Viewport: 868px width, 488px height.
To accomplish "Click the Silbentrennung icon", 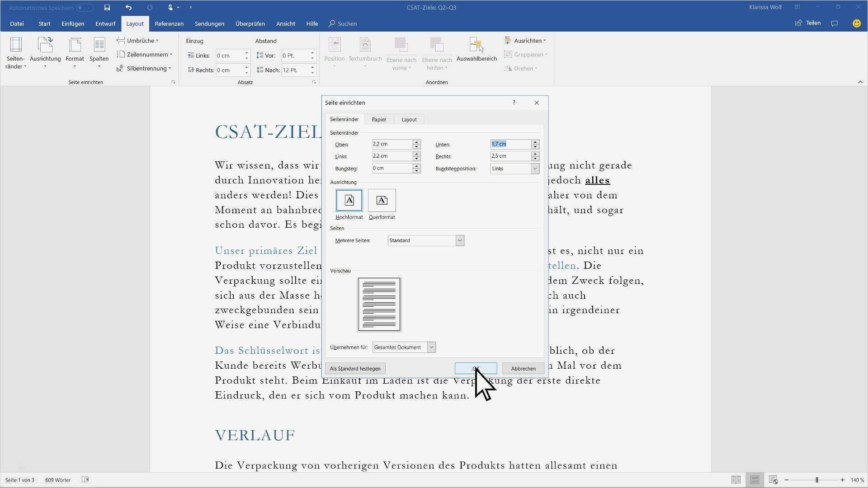I will [x=145, y=68].
